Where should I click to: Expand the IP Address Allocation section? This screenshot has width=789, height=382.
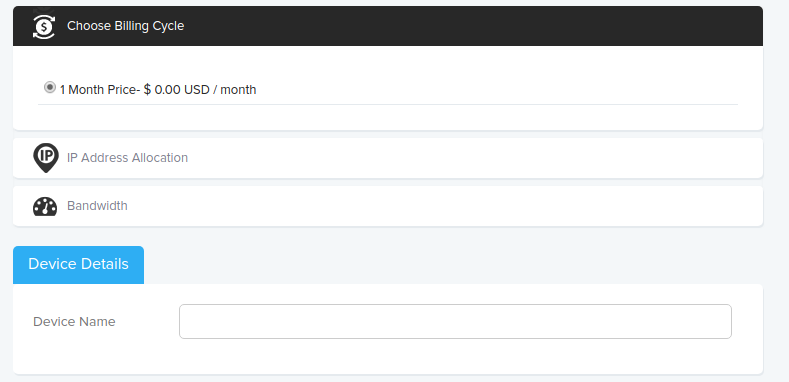[x=388, y=158]
